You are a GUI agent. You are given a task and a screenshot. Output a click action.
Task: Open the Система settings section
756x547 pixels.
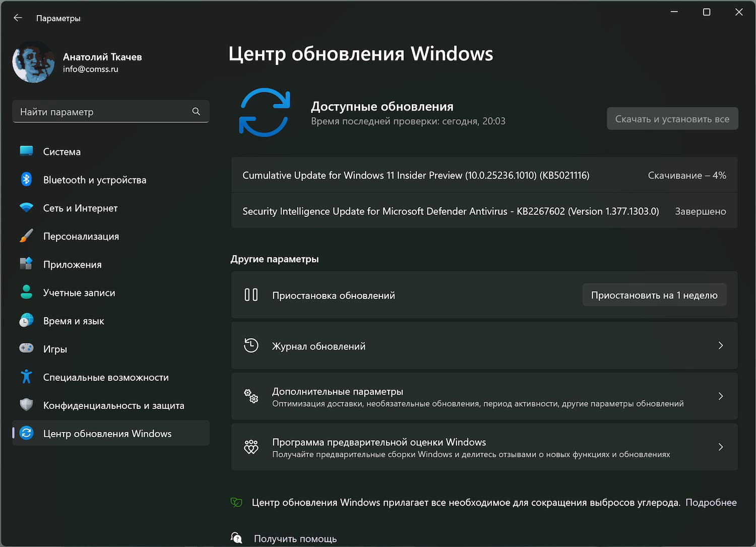pyautogui.click(x=61, y=152)
